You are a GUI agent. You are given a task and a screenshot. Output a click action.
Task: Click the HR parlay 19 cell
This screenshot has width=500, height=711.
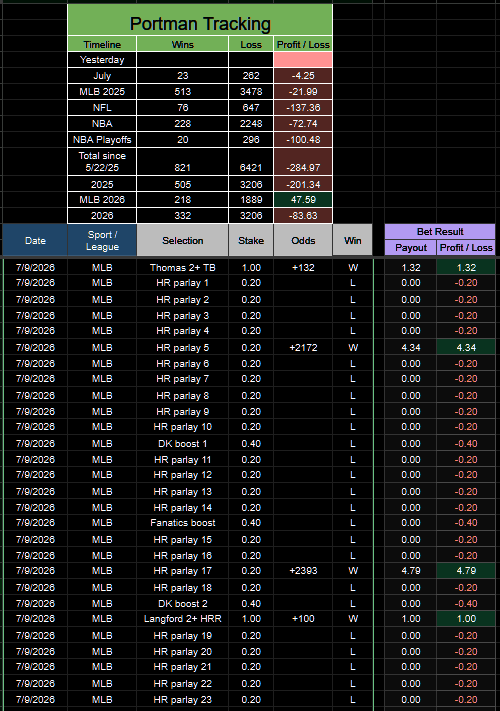point(182,635)
